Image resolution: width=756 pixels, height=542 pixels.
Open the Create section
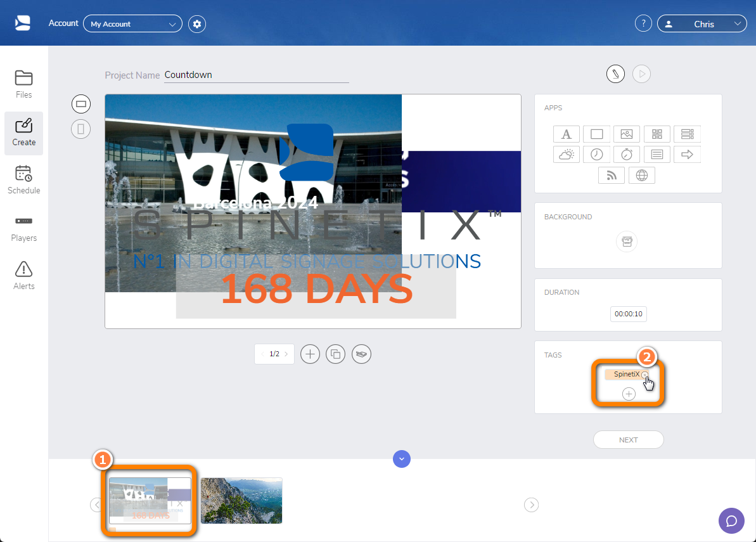[23, 133]
